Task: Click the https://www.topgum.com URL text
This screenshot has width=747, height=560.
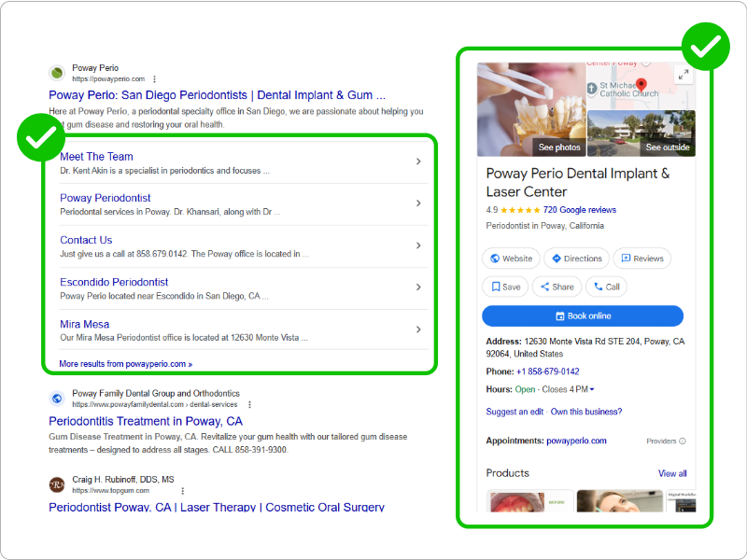Action: click(x=110, y=491)
